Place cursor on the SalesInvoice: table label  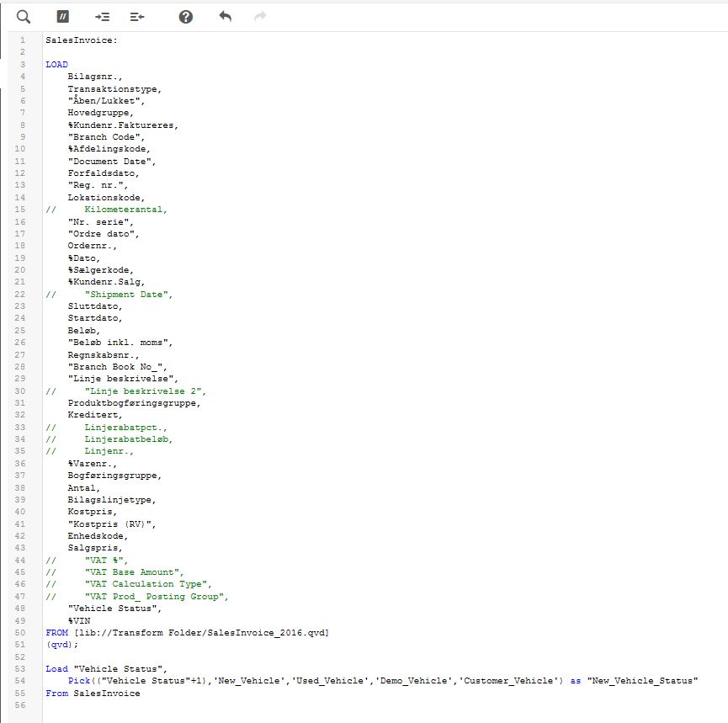click(82, 40)
